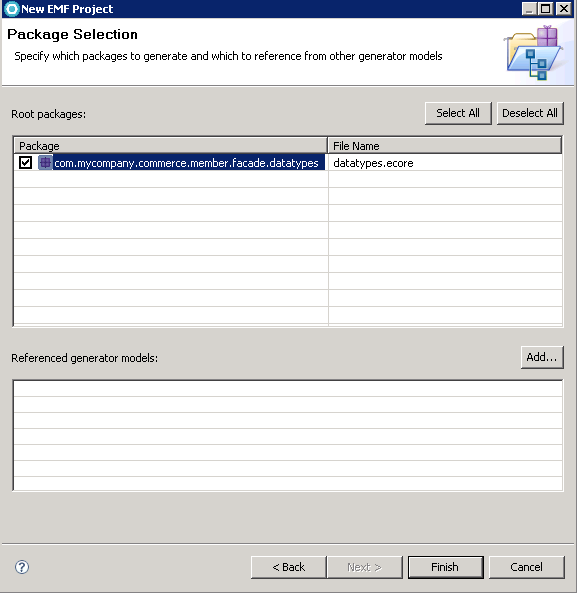The width and height of the screenshot is (577, 593).
Task: Toggle the datatypes package checkbox
Action: click(x=25, y=163)
